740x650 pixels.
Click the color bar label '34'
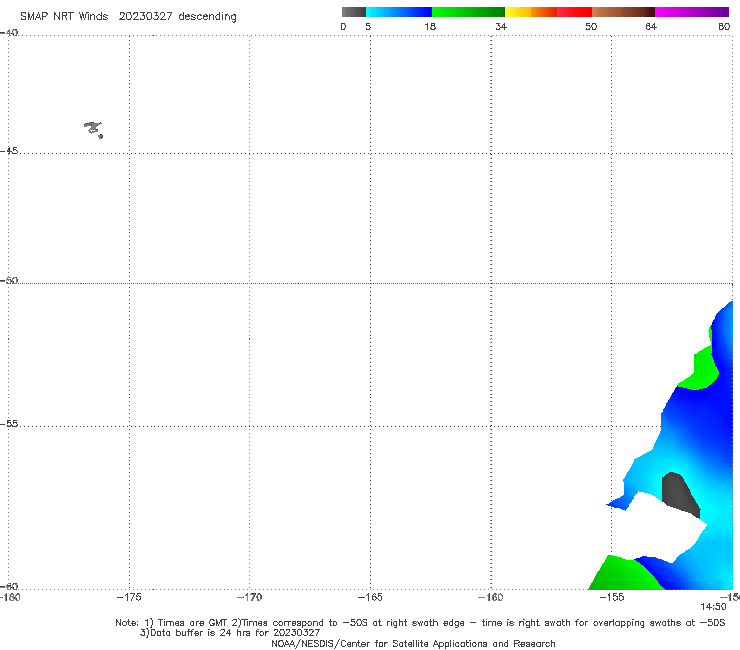tap(501, 27)
